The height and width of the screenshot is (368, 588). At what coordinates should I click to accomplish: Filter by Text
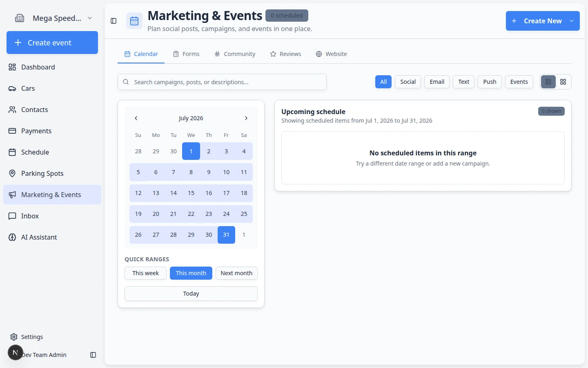coord(463,82)
